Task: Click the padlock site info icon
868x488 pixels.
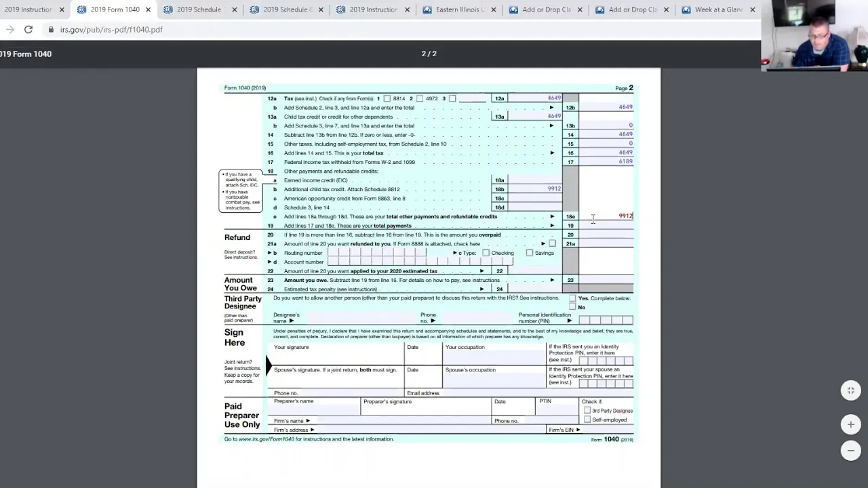Action: click(51, 30)
